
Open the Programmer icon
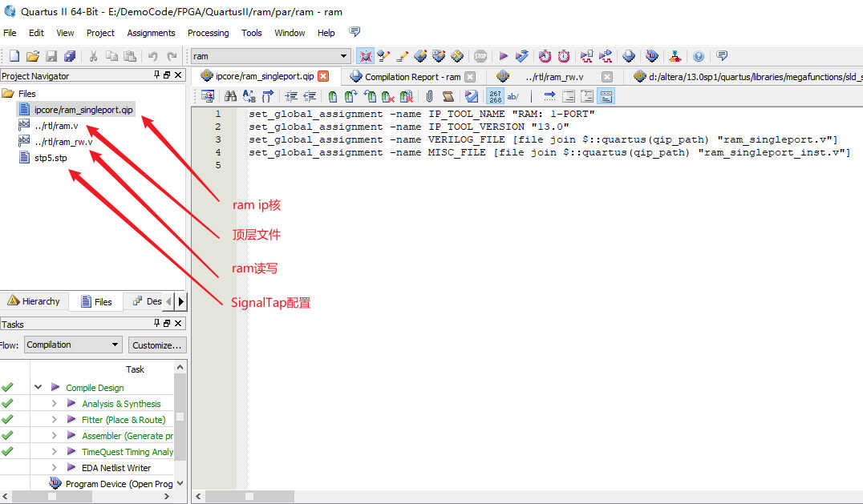point(651,56)
